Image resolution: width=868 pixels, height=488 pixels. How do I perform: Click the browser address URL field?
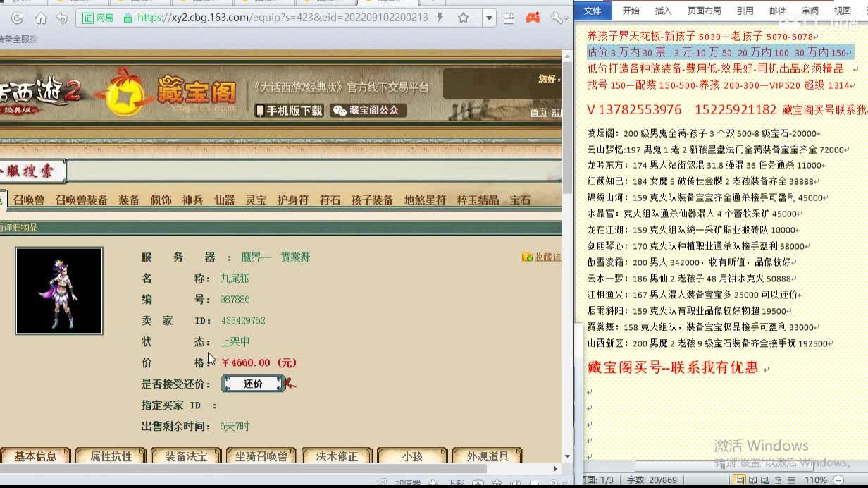coord(282,18)
